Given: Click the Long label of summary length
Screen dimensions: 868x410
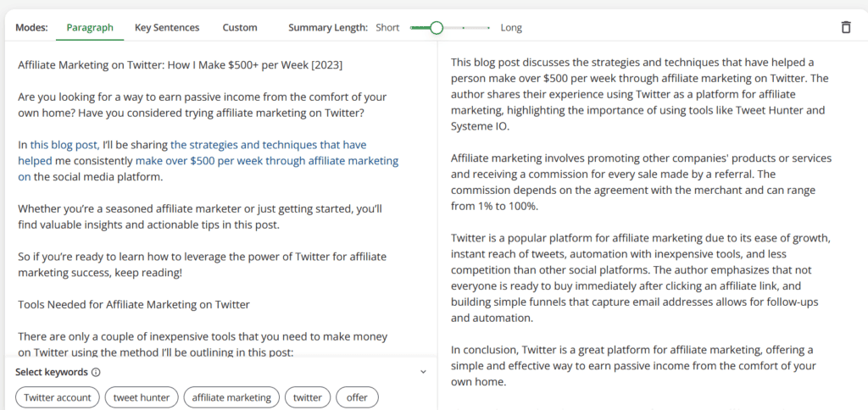Looking at the screenshot, I should [511, 27].
